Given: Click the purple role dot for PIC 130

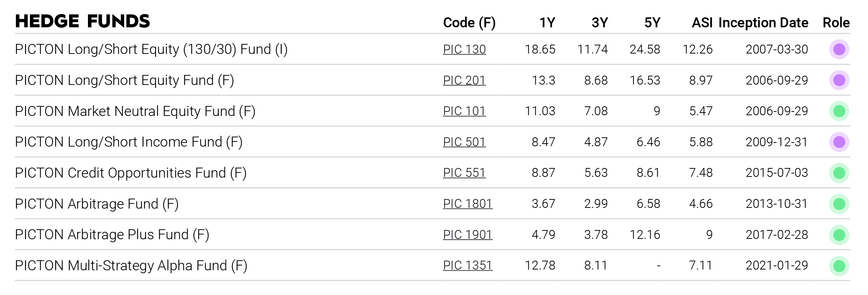Looking at the screenshot, I should tap(839, 49).
